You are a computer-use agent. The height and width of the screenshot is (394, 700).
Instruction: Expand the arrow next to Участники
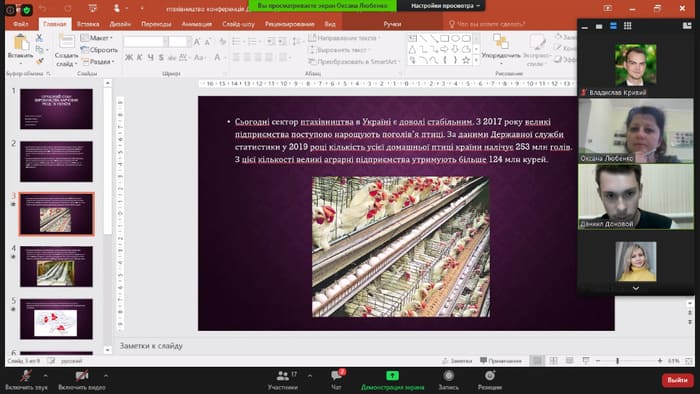click(310, 376)
